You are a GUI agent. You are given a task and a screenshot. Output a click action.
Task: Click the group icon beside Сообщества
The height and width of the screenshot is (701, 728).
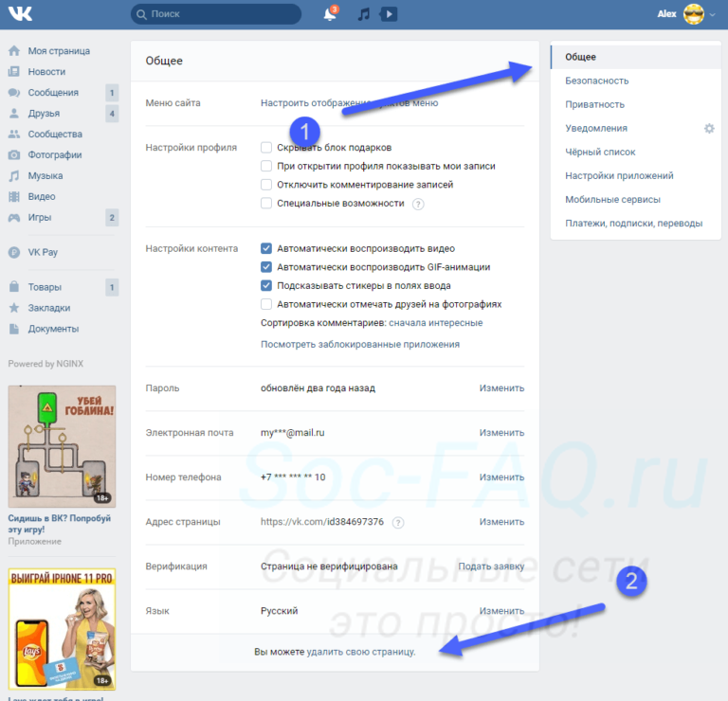click(x=14, y=135)
